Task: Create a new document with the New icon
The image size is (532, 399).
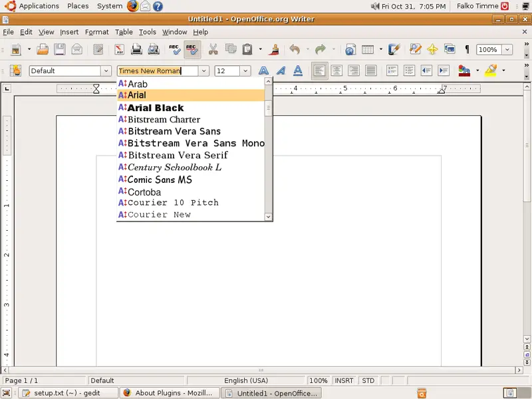Action: pyautogui.click(x=15, y=49)
